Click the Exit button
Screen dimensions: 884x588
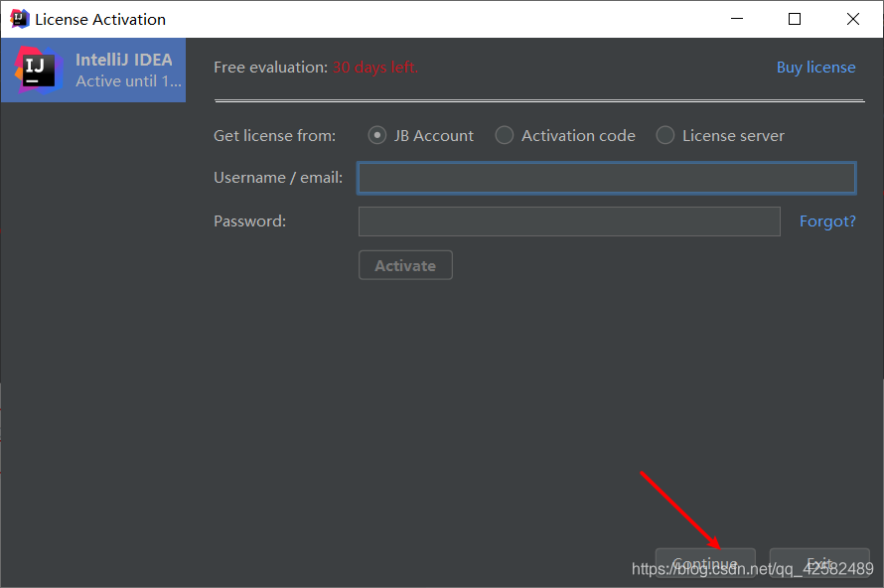click(819, 562)
